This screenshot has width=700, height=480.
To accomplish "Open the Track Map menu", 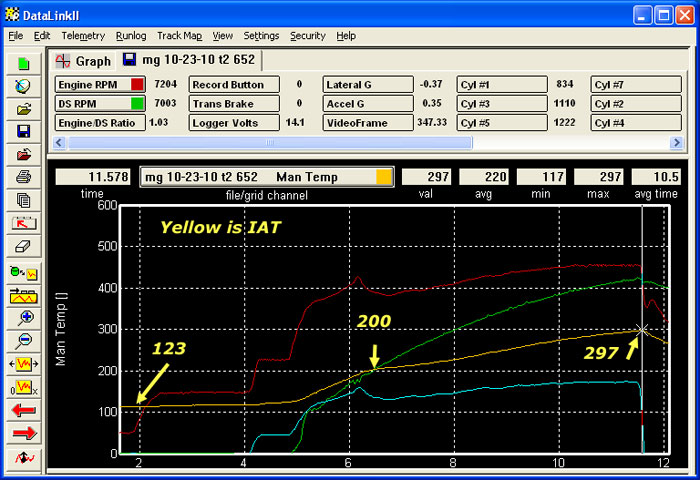I will (179, 35).
